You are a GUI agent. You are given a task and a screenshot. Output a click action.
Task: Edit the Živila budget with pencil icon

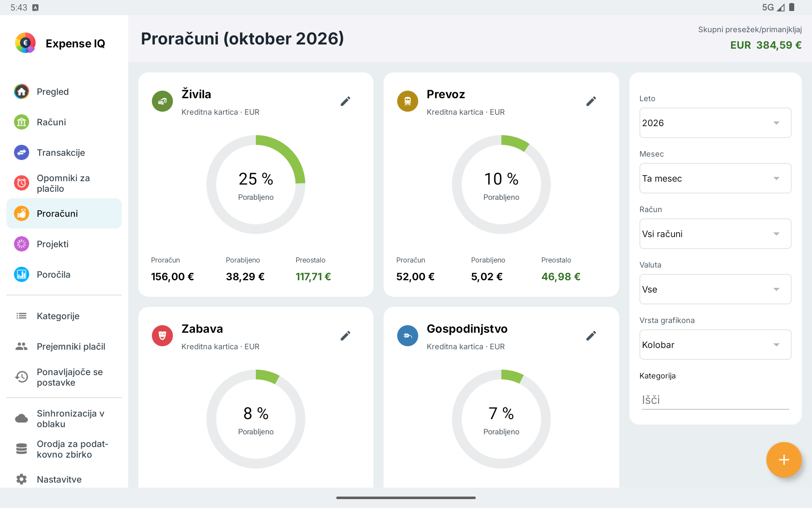346,101
